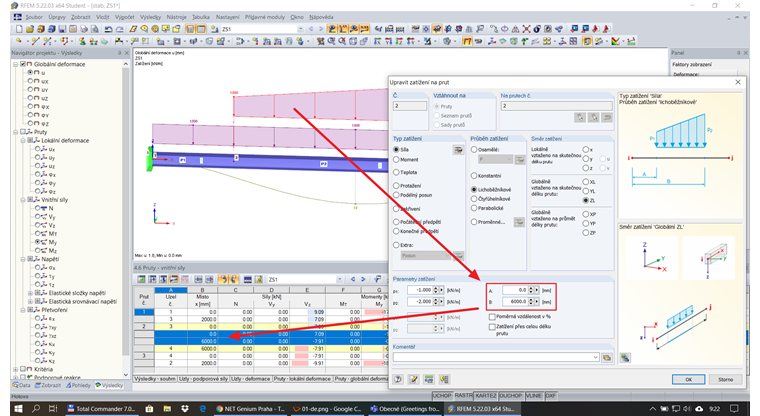Open Windows Start menu

[x=18, y=409]
